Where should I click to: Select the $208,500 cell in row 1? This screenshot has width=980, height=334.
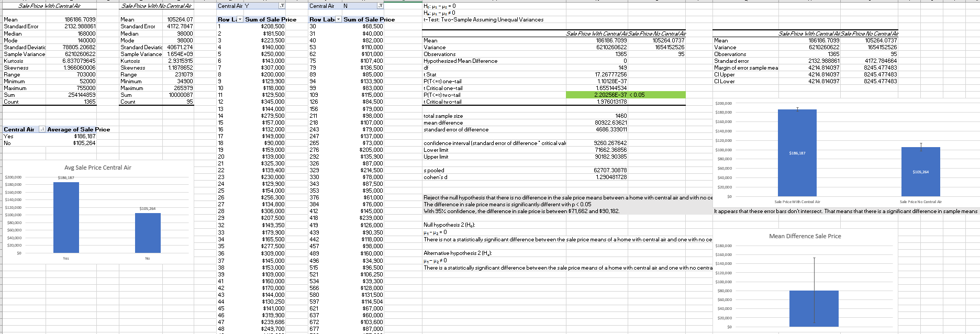coord(273,26)
